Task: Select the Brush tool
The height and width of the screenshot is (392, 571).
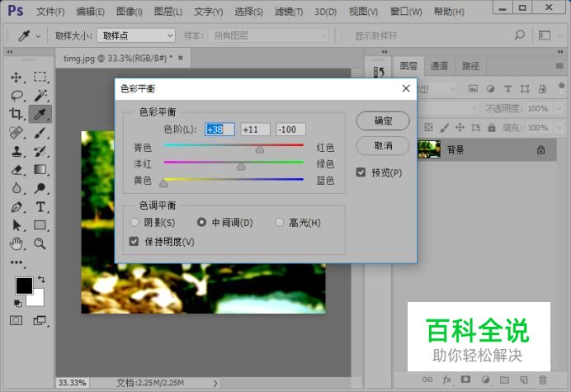Action: click(x=40, y=133)
